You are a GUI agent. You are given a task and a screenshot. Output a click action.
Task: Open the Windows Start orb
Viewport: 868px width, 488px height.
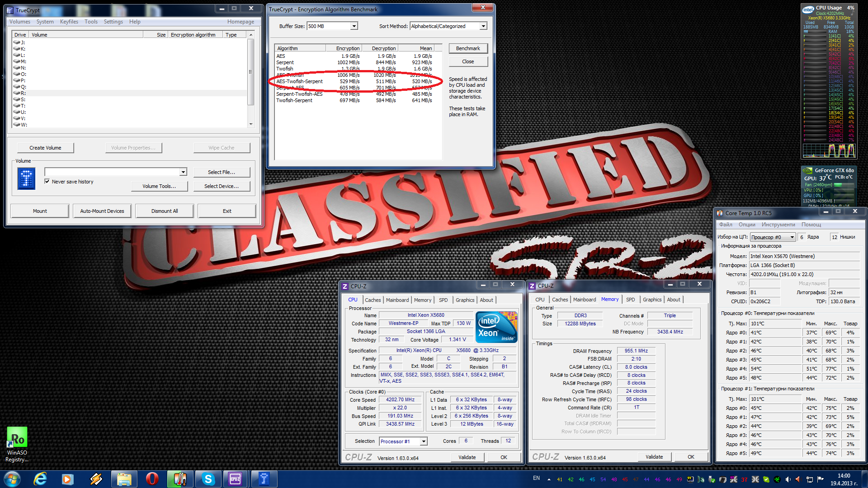(12, 479)
